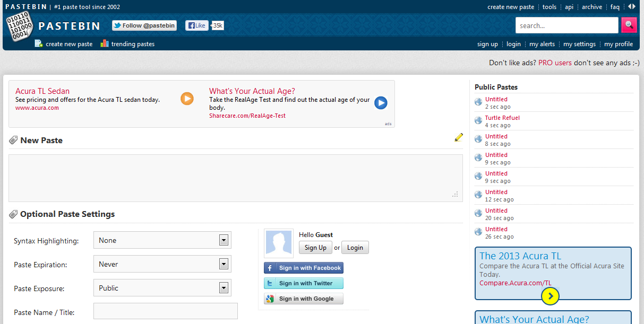Open my alerts

click(x=542, y=44)
